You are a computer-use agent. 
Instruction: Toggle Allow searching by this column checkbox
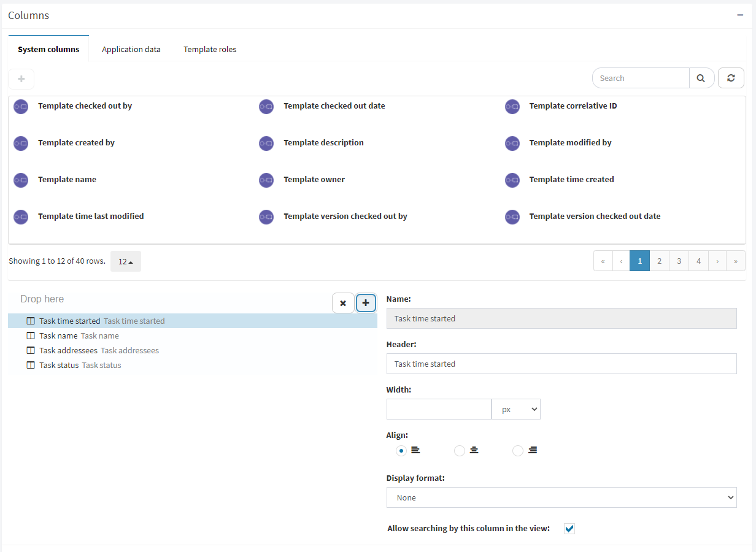click(x=569, y=529)
